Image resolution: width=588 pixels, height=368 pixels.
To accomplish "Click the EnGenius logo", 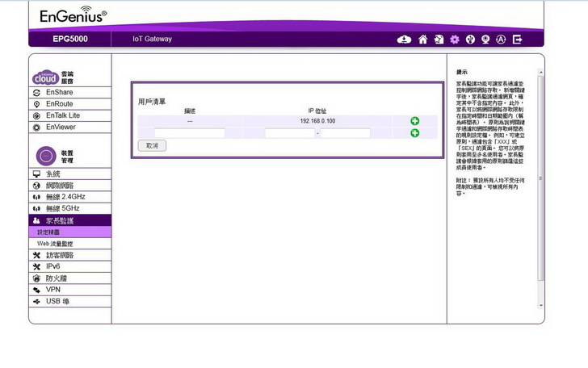I will point(73,15).
